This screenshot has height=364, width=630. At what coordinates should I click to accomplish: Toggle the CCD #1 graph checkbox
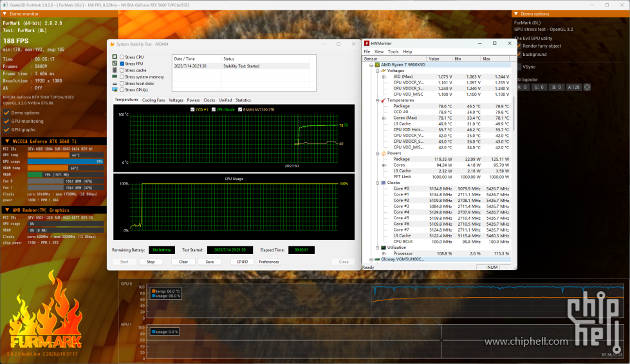coord(192,109)
